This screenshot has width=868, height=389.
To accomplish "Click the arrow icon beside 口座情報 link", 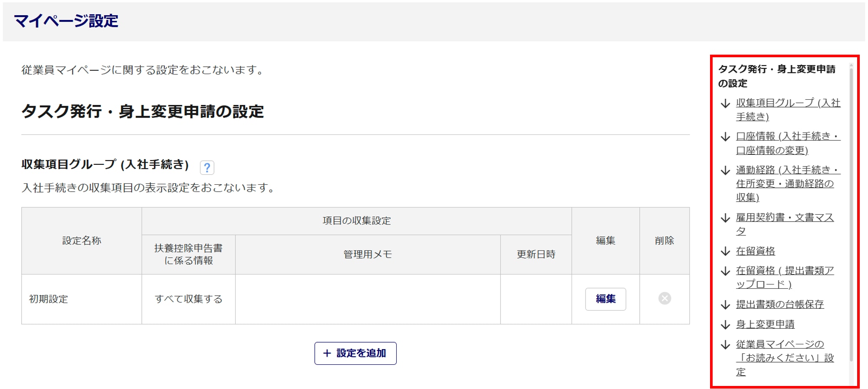I will 725,137.
